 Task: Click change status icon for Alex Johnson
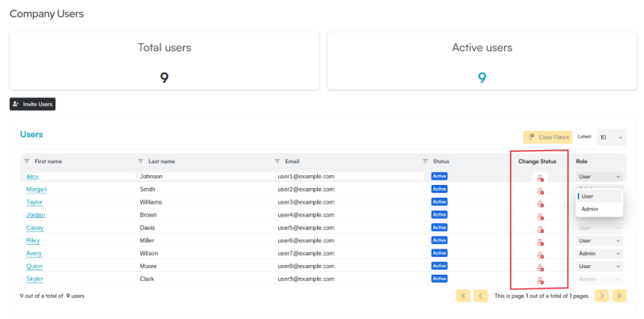tap(540, 178)
